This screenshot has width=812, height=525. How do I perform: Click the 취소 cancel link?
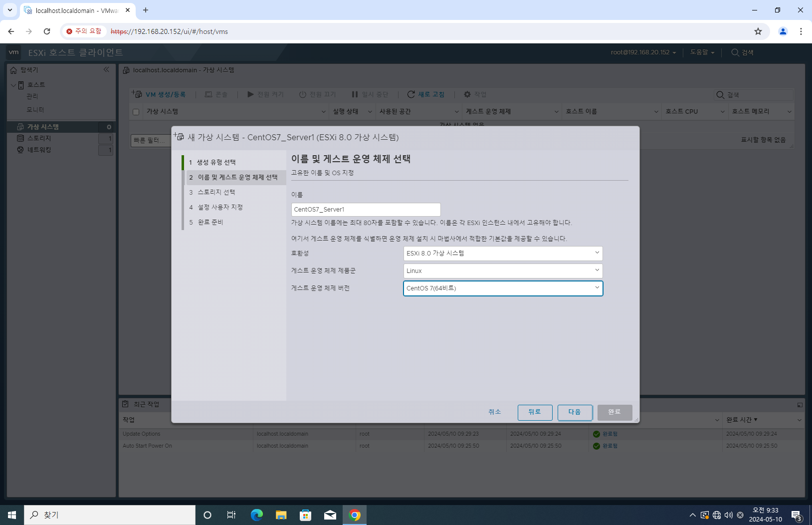(495, 412)
